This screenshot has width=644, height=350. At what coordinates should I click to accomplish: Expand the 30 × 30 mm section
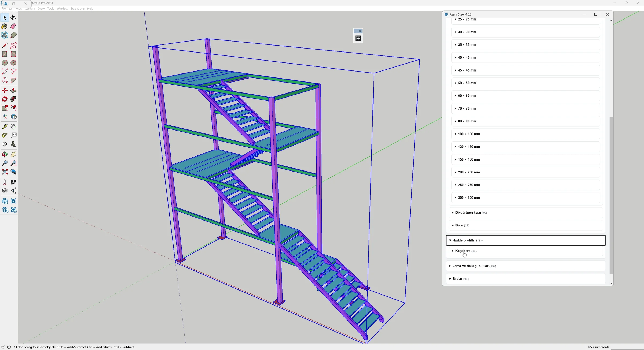pyautogui.click(x=525, y=32)
